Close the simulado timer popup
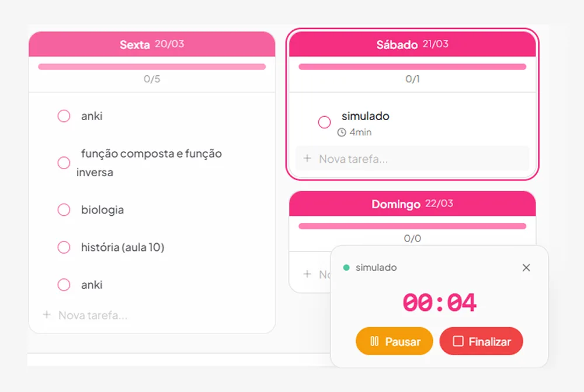Image resolution: width=584 pixels, height=392 pixels. pos(526,267)
